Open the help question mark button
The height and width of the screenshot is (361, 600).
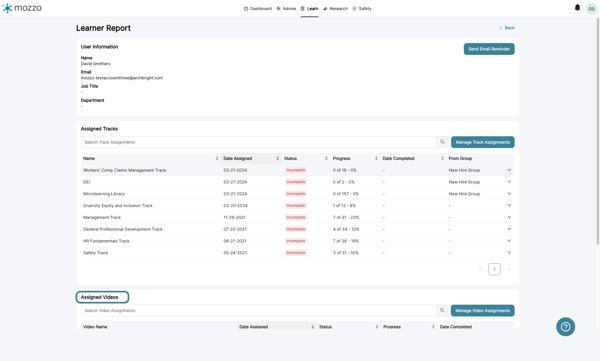click(x=565, y=327)
